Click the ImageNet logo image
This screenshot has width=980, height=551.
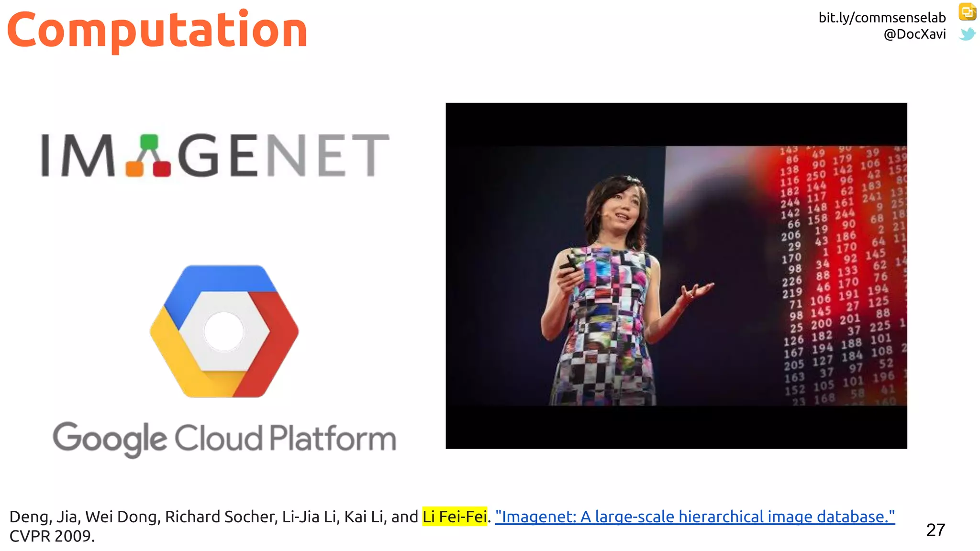[x=215, y=155]
